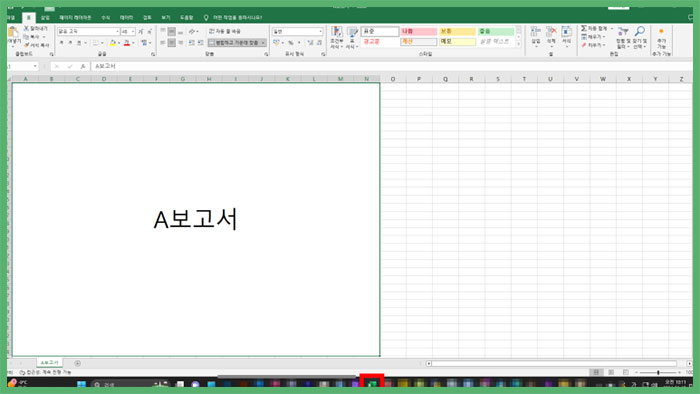
Task: Open the font size dropdown showing 48
Action: coord(133,31)
